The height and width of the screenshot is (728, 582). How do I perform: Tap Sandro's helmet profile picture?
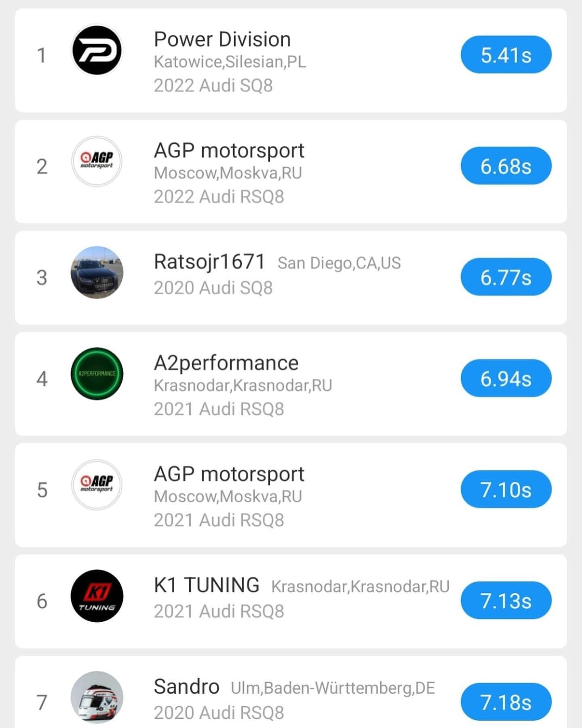pos(97,697)
